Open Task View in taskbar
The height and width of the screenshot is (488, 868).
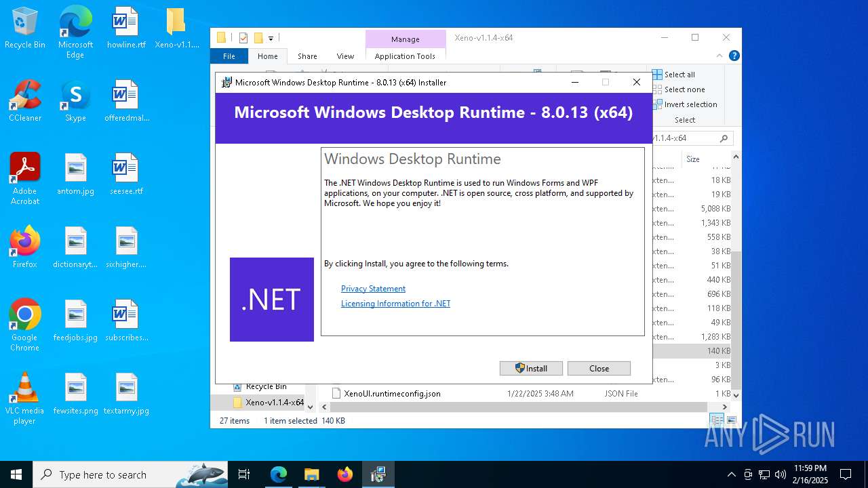point(244,474)
